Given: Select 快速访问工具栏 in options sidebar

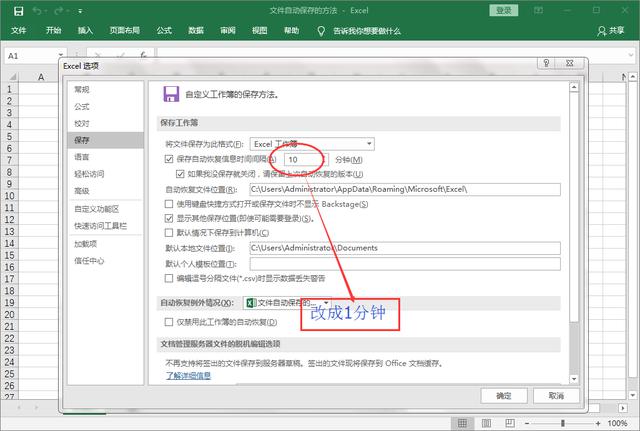Looking at the screenshot, I should click(105, 226).
